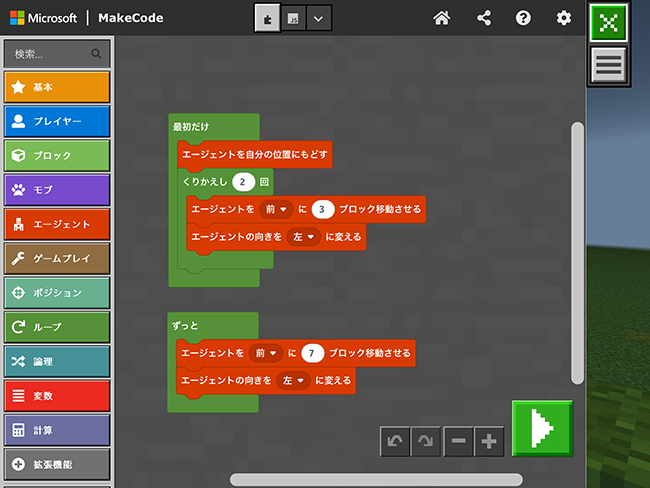Open the Settings gear icon
The height and width of the screenshot is (488, 650).
click(x=564, y=18)
